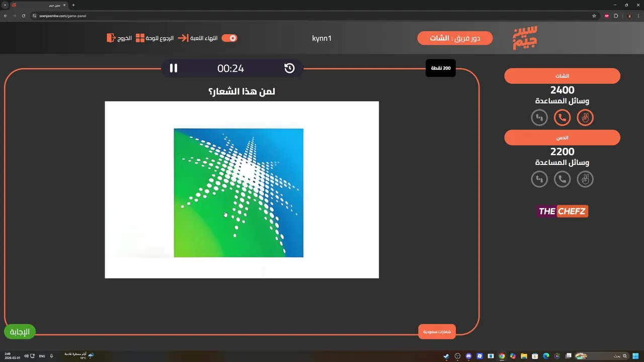
Task: Click انتهاء اللعبة to end the game
Action: [204, 38]
